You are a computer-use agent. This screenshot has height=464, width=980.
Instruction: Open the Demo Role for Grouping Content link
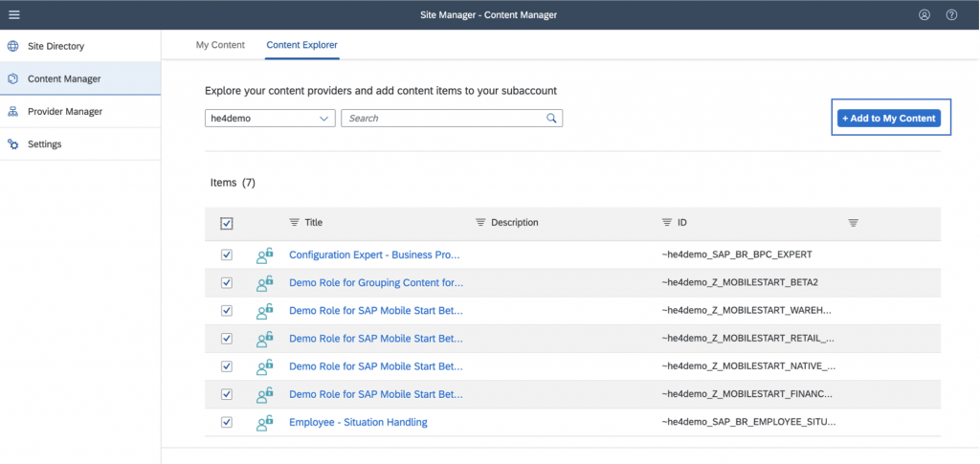coord(376,283)
